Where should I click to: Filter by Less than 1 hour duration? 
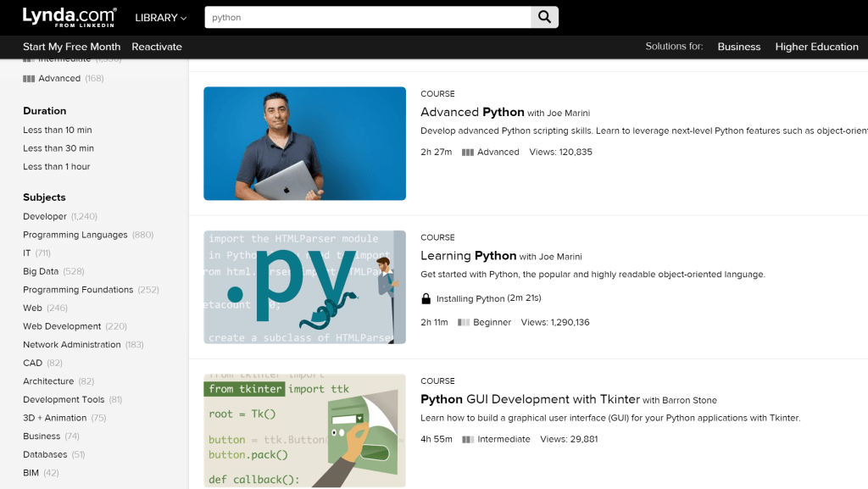(x=57, y=167)
